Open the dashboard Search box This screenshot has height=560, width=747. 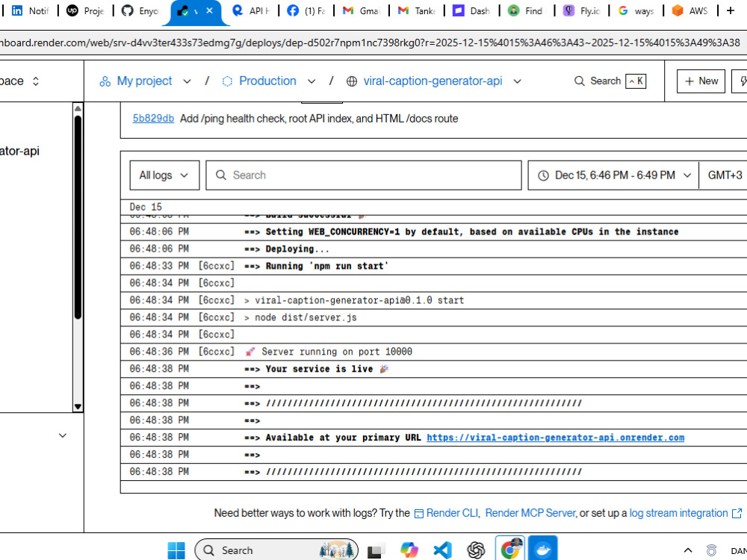click(610, 81)
